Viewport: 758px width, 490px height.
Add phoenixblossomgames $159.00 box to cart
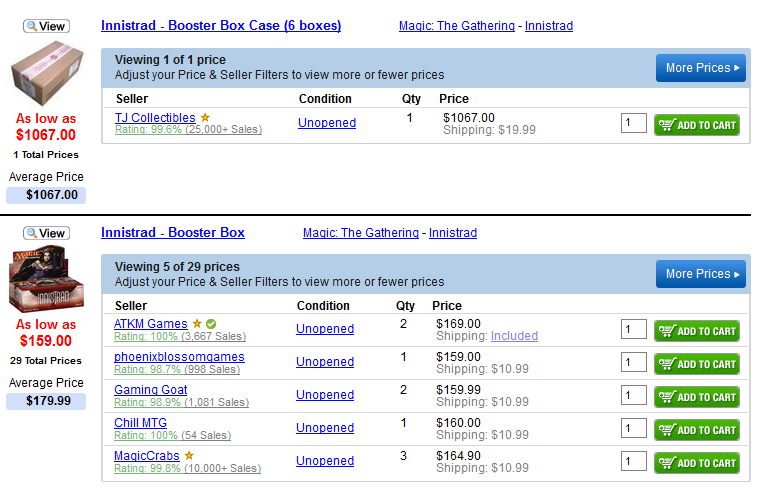click(697, 364)
